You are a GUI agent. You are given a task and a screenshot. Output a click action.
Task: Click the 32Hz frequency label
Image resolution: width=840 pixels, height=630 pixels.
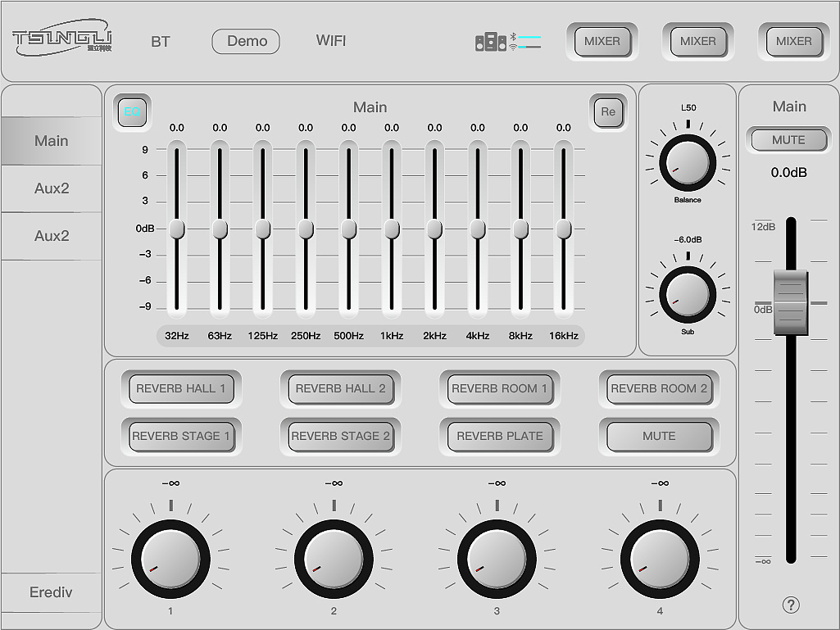point(177,336)
